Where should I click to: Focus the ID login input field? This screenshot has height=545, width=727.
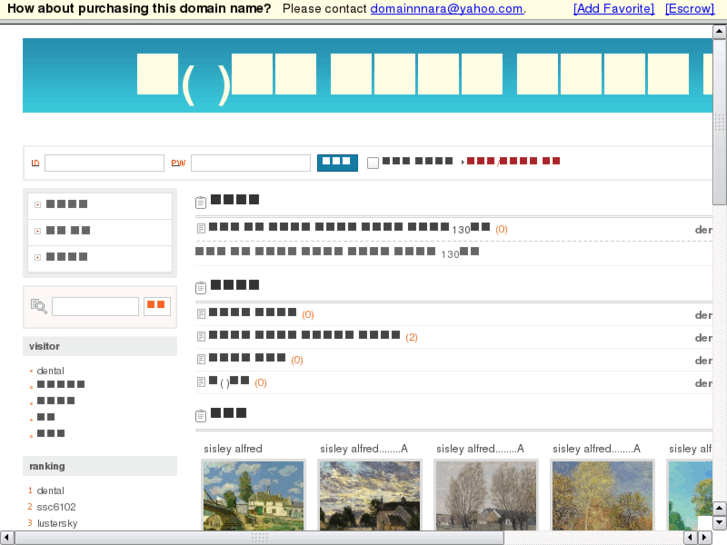coord(104,163)
